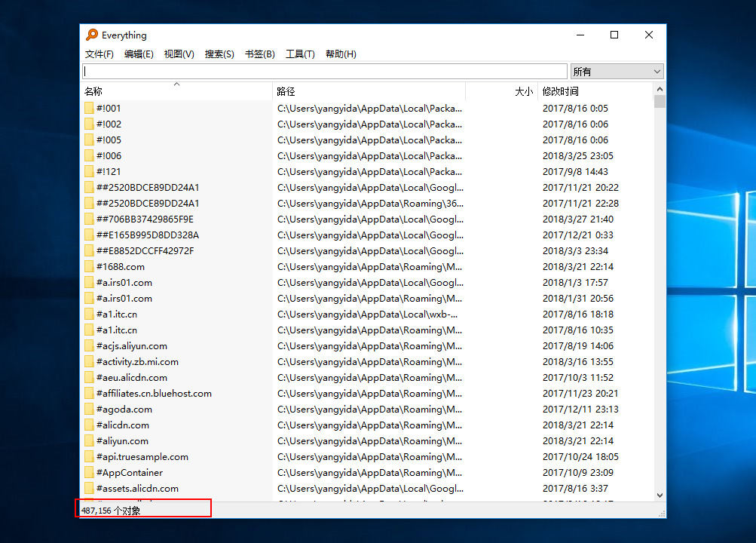Click the folder icon for #agoda.com

tap(89, 410)
